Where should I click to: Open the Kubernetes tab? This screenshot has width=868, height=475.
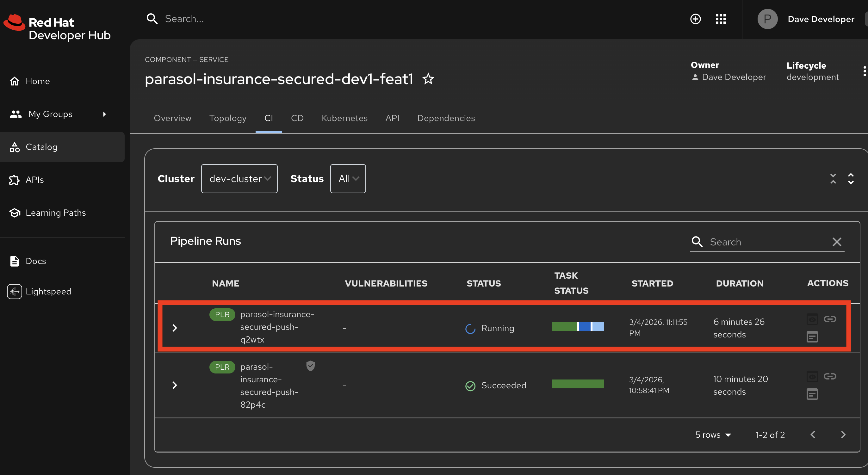click(x=344, y=118)
